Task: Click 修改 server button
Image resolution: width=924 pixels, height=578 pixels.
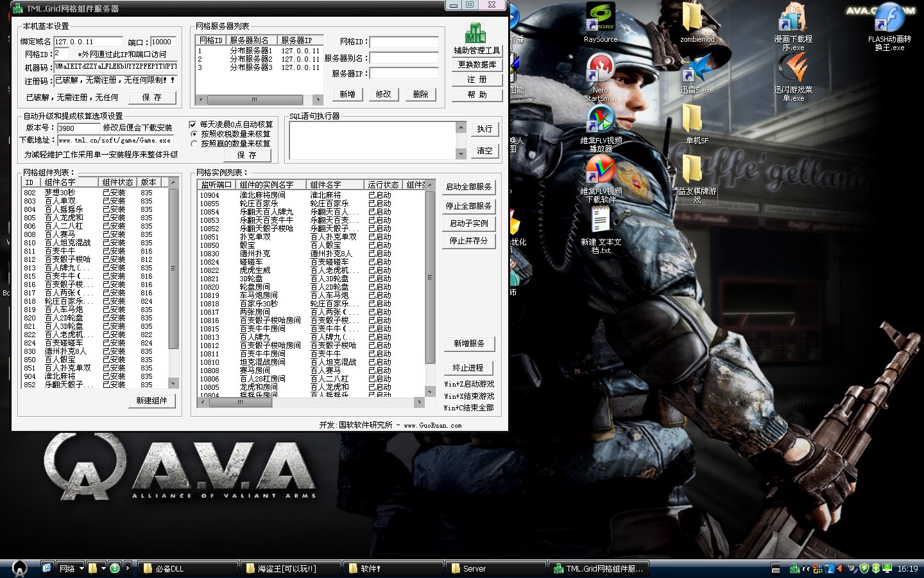Action: [383, 94]
